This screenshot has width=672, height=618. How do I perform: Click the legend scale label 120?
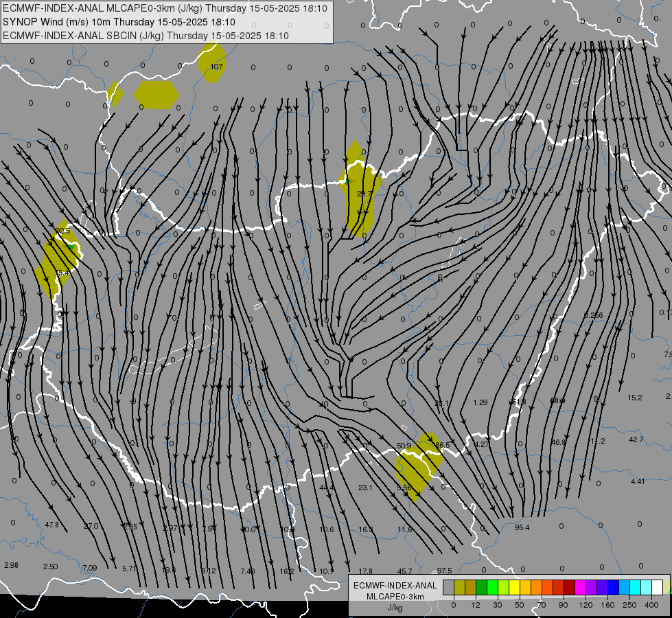[586, 605]
